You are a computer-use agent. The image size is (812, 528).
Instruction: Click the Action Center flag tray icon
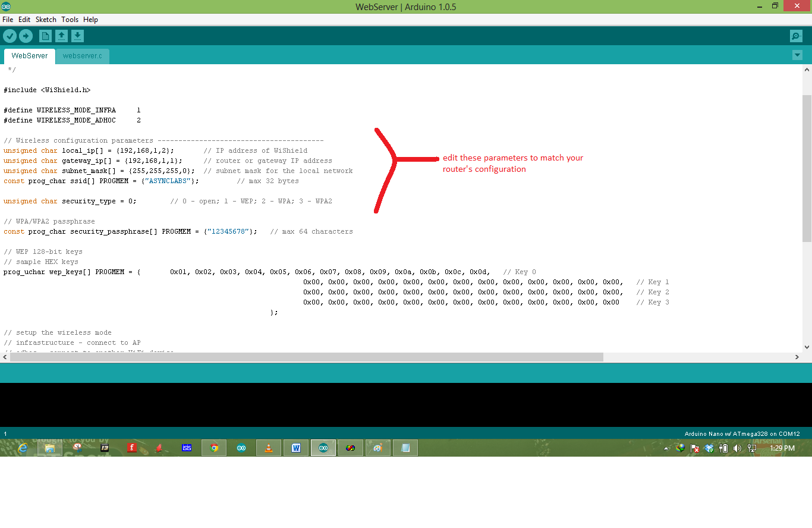[x=695, y=448]
